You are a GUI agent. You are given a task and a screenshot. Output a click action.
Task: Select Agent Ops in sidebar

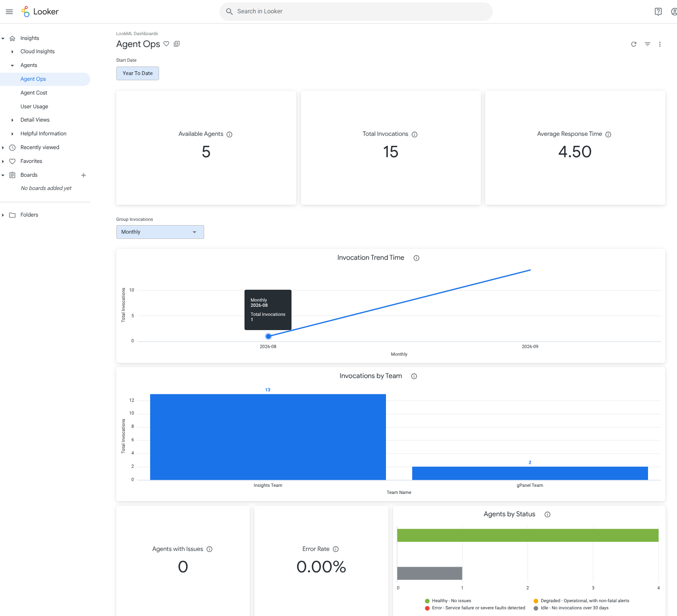coord(45,79)
